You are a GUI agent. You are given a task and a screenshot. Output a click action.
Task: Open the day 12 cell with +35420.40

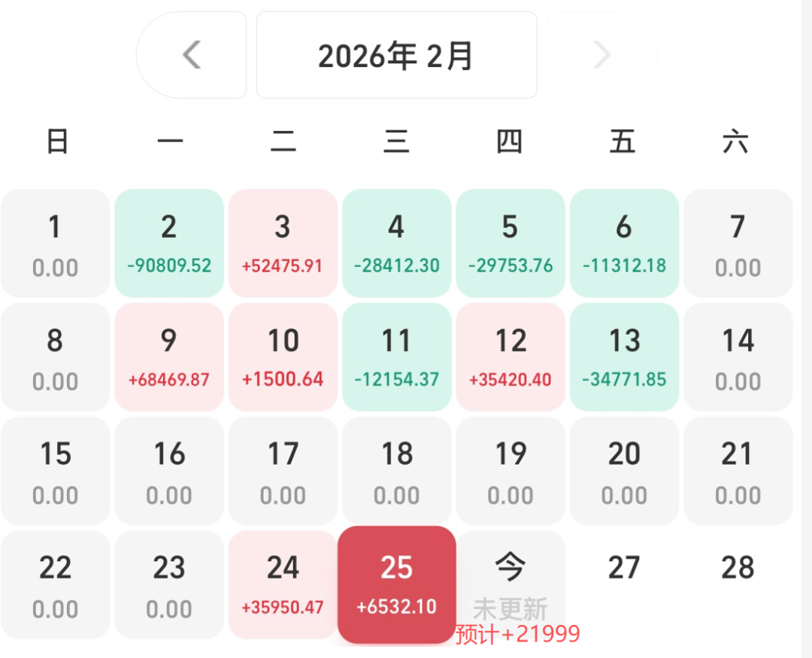pyautogui.click(x=511, y=357)
